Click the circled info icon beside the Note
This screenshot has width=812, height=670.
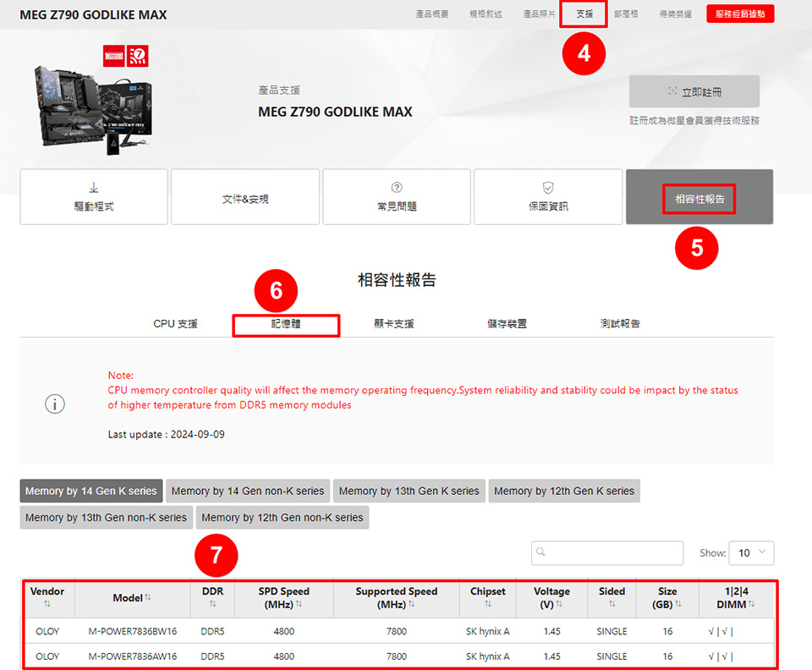pos(55,404)
